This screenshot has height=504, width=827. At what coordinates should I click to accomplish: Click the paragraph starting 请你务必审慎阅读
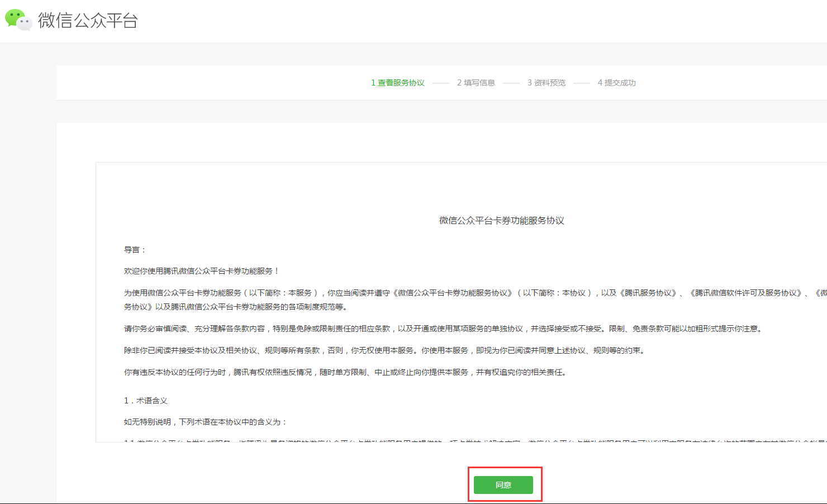click(x=443, y=329)
